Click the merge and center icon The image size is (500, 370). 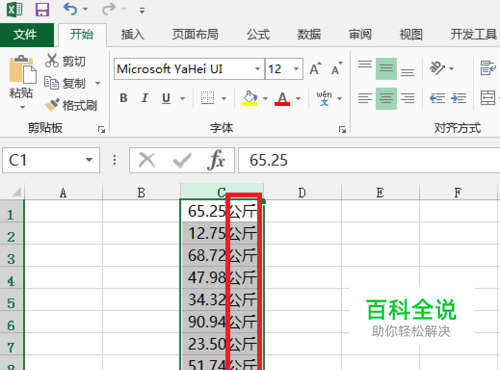pos(488,98)
